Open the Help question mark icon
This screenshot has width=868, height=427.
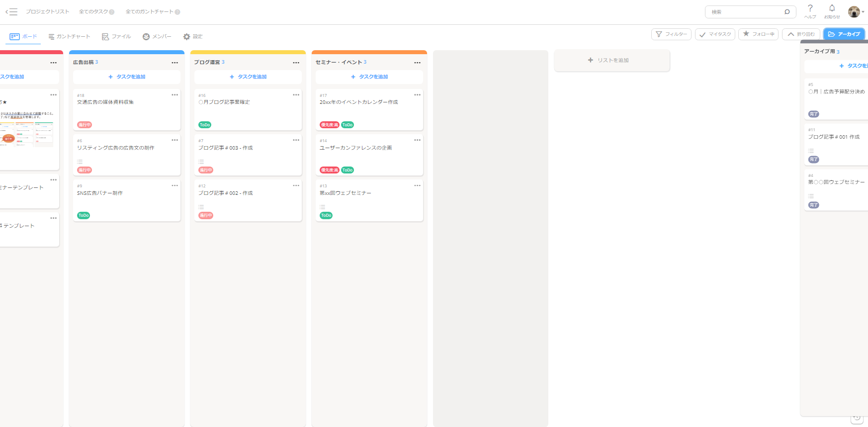(810, 8)
